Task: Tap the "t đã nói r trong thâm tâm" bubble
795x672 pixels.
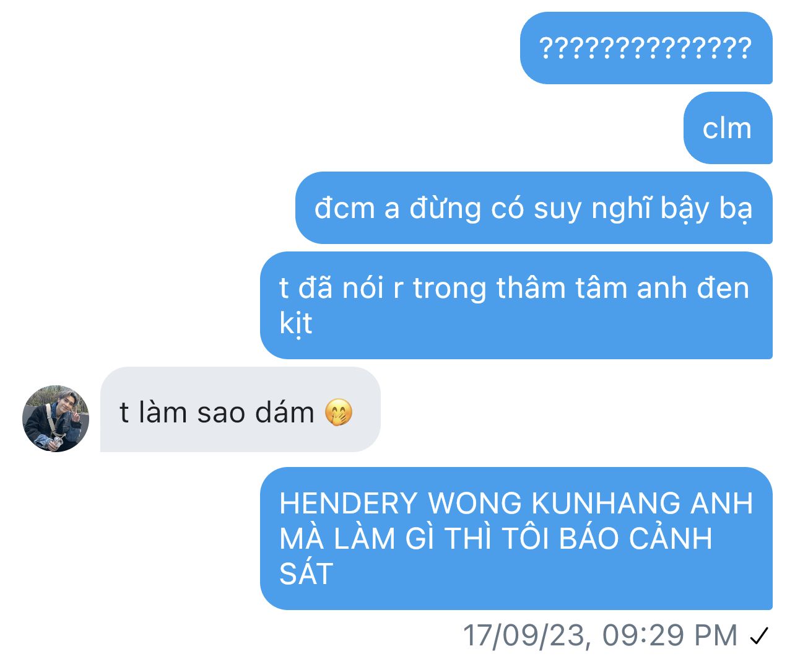Action: [x=516, y=305]
